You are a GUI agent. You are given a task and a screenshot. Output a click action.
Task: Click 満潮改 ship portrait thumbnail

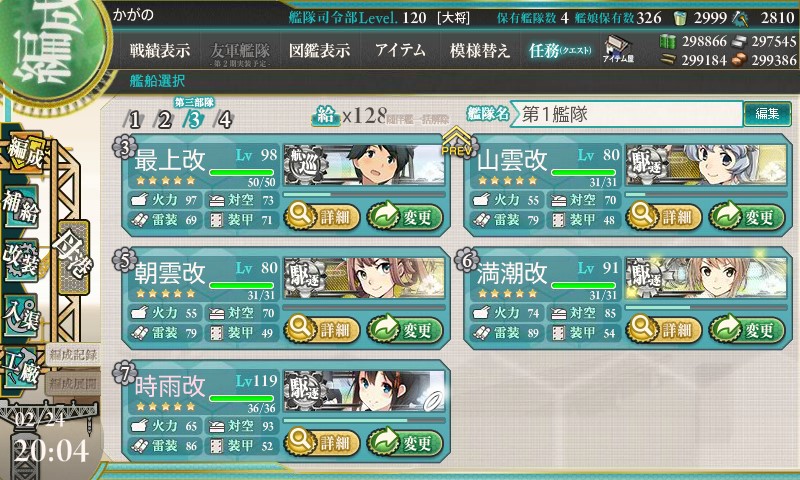[x=706, y=278]
